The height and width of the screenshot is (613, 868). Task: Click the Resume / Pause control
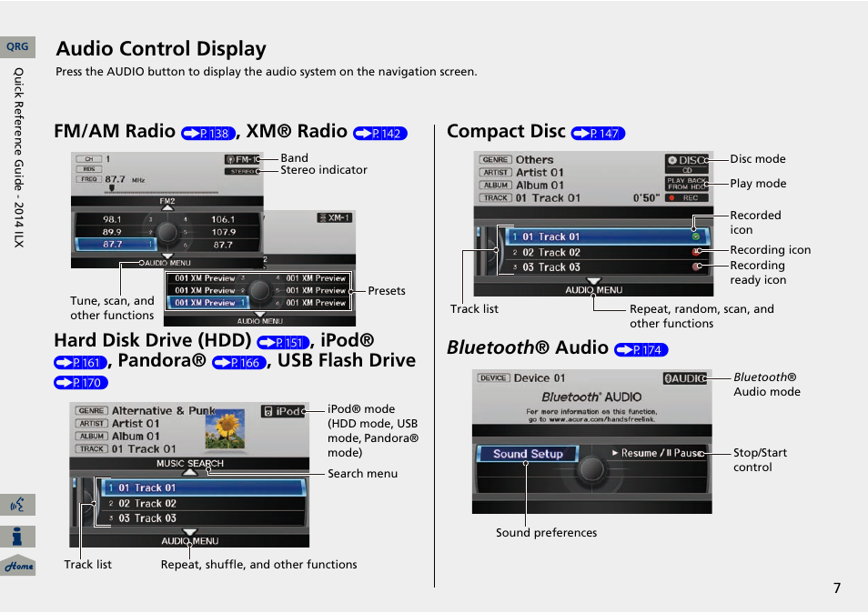658,453
